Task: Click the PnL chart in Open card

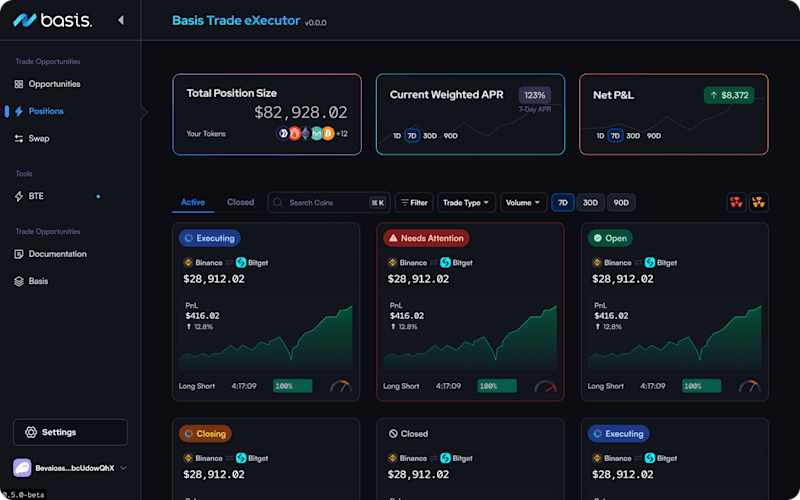Action: click(674, 337)
